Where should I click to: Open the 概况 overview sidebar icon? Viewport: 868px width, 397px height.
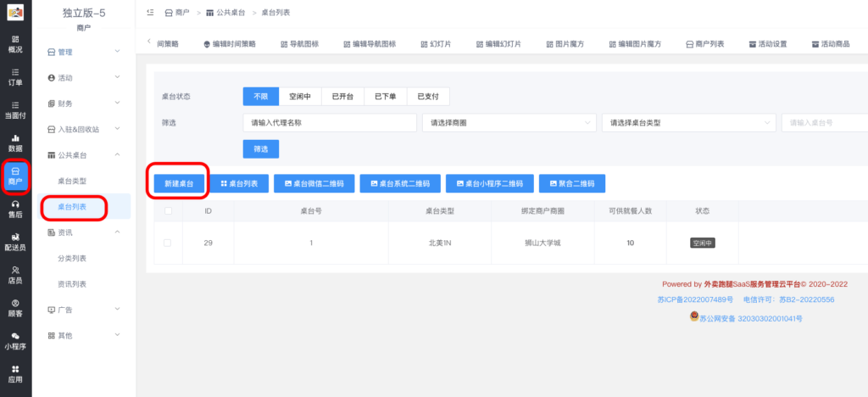pos(15,44)
